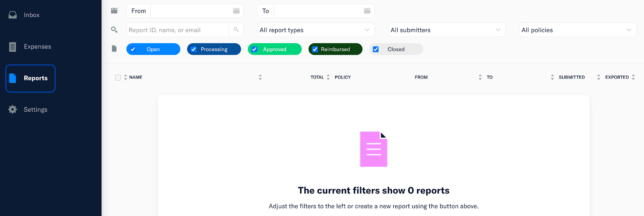Tick the select-all checkbox beside Name
The image size is (644, 216).
click(118, 77)
